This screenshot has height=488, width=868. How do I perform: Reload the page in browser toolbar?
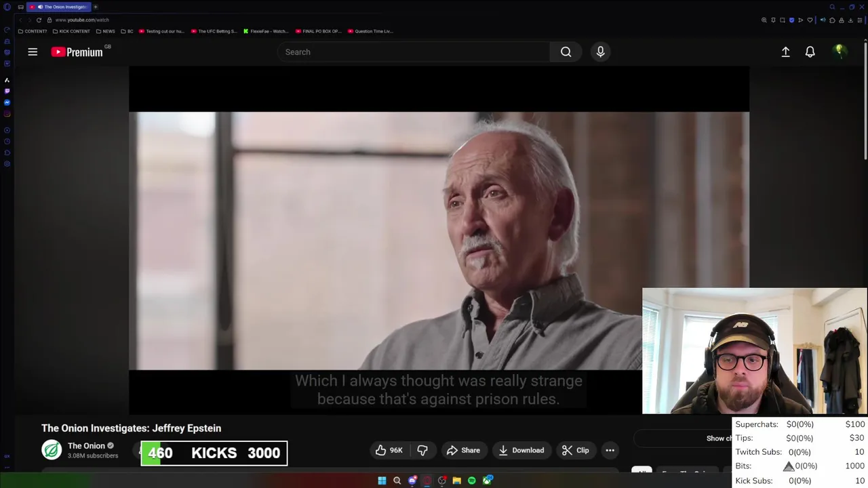point(39,20)
